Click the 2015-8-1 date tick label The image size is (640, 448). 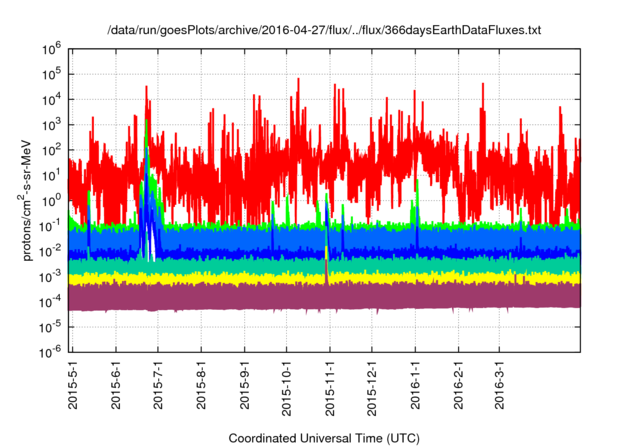[201, 385]
